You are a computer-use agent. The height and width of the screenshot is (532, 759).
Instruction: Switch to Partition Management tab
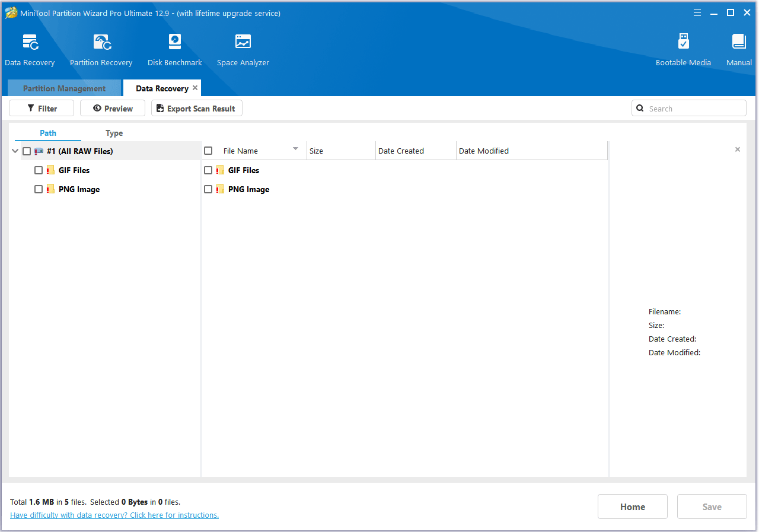[64, 88]
